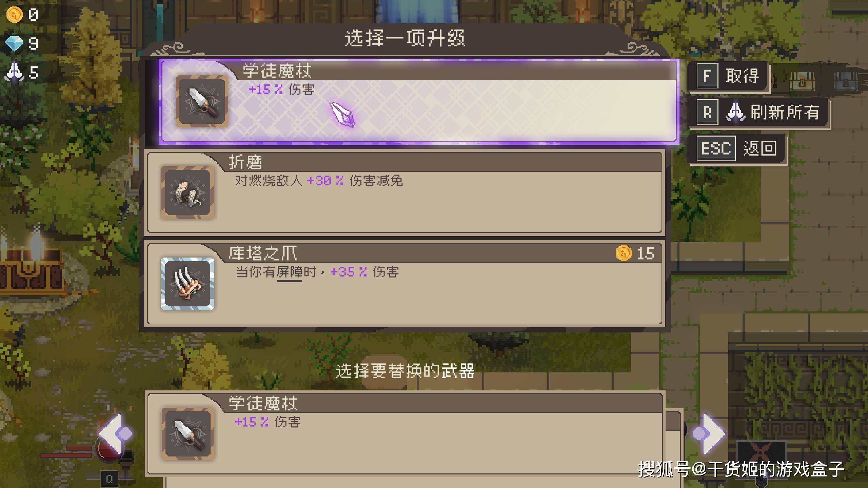Click the weapon icon in the replace panel
868x488 pixels.
pos(188,433)
